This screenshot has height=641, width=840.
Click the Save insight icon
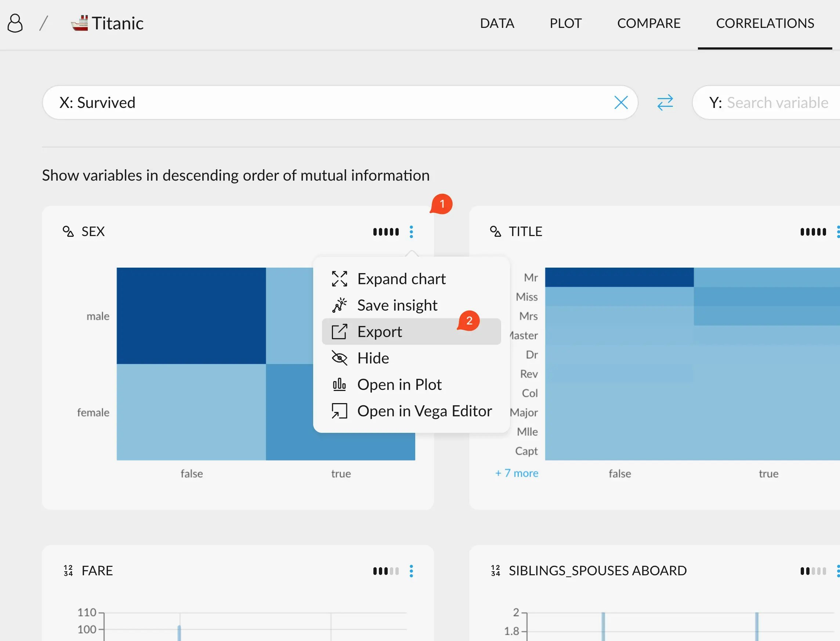coord(339,305)
